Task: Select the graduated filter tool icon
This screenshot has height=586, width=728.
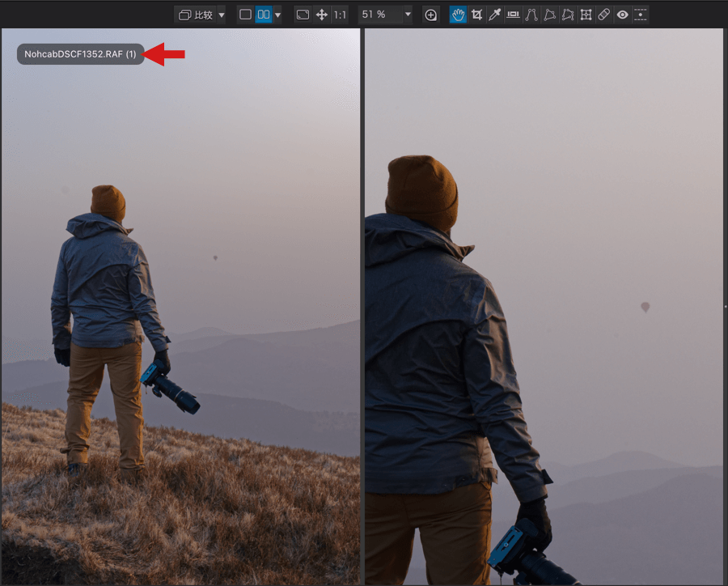Action: pos(641,15)
